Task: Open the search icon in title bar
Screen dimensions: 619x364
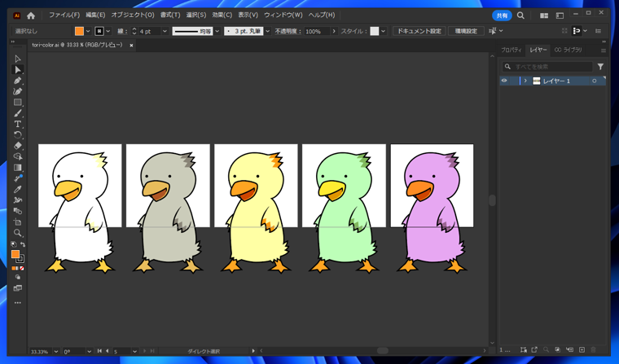Action: [520, 15]
